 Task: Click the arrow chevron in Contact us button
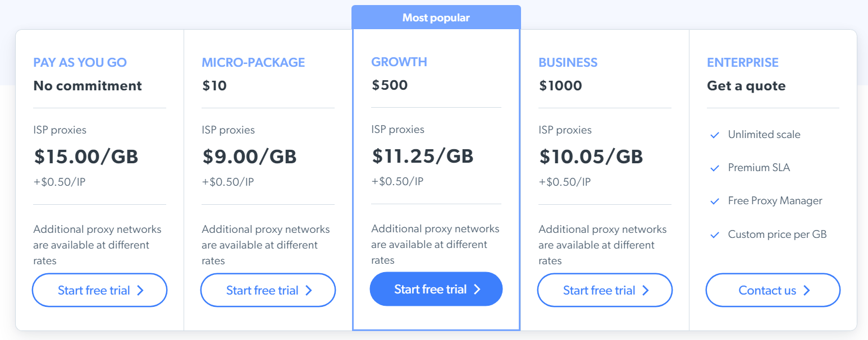pyautogui.click(x=807, y=291)
